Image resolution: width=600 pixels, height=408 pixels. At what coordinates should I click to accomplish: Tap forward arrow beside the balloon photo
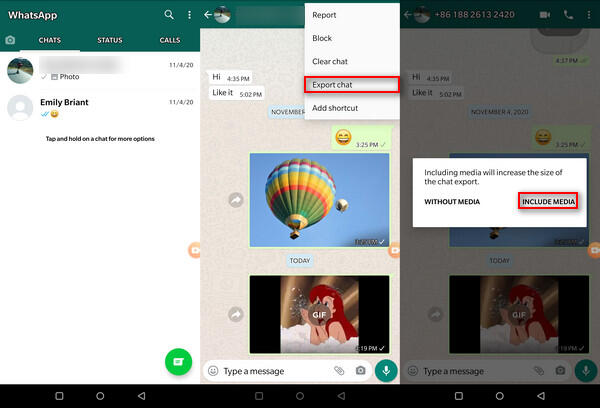pyautogui.click(x=235, y=199)
